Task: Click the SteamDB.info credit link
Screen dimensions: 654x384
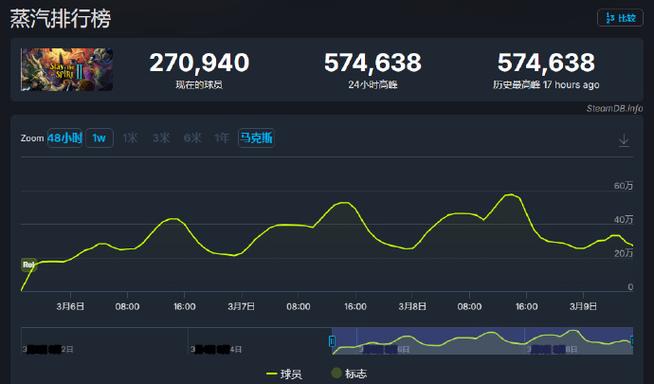Action: 614,108
